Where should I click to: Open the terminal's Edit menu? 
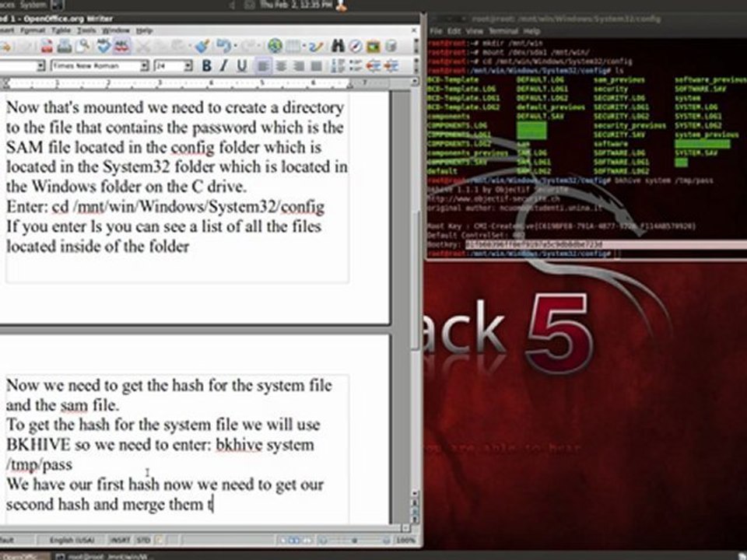coord(454,31)
